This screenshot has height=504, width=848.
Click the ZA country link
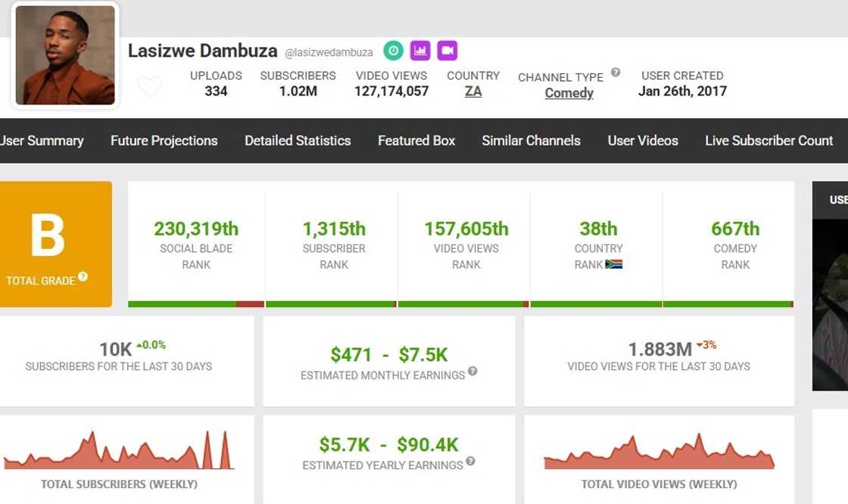pos(473,92)
